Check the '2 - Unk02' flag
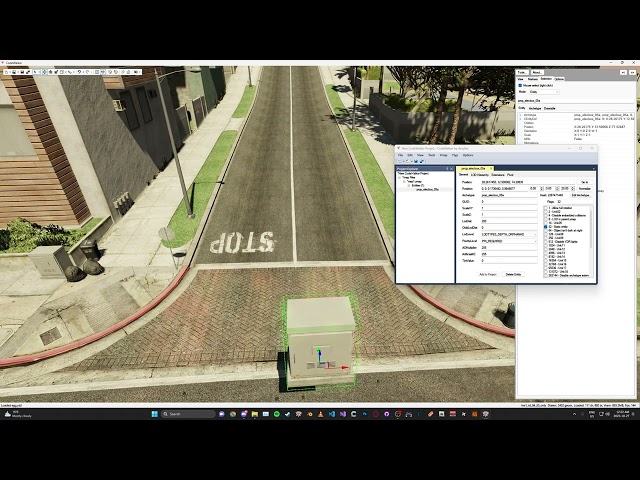 (546, 211)
